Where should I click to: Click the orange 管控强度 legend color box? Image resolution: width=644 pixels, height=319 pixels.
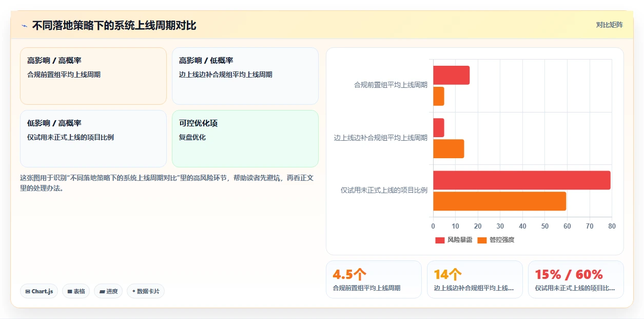(x=482, y=240)
